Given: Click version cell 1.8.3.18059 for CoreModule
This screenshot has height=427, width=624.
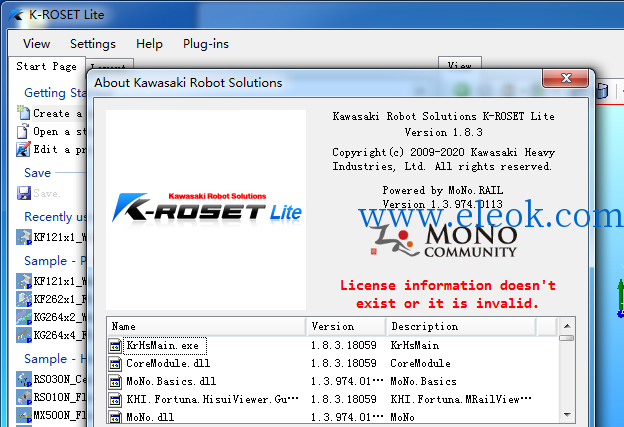Looking at the screenshot, I should coord(344,363).
